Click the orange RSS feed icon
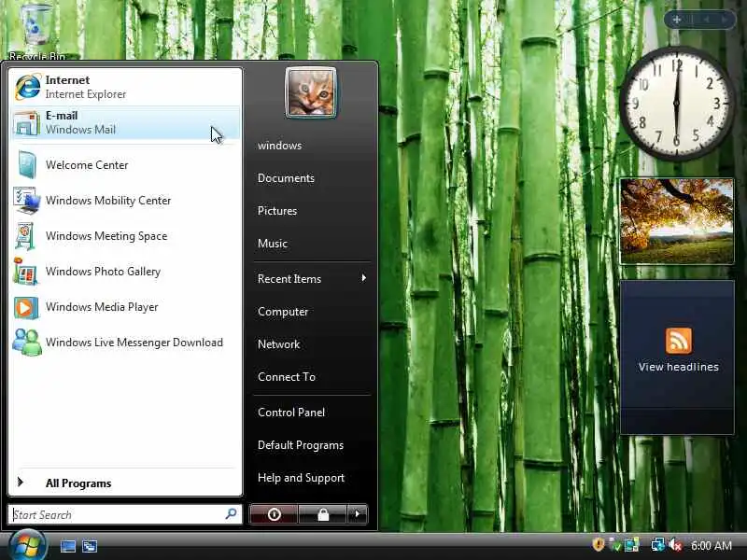 click(679, 341)
